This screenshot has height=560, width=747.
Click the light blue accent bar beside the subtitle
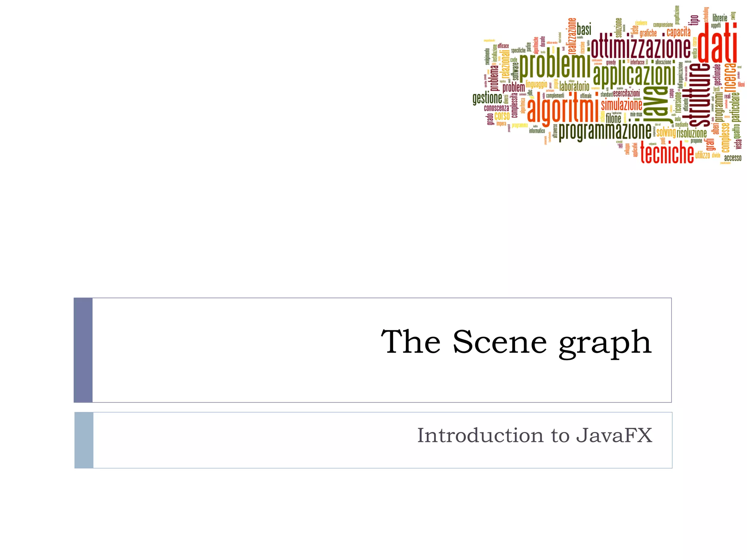[84, 440]
